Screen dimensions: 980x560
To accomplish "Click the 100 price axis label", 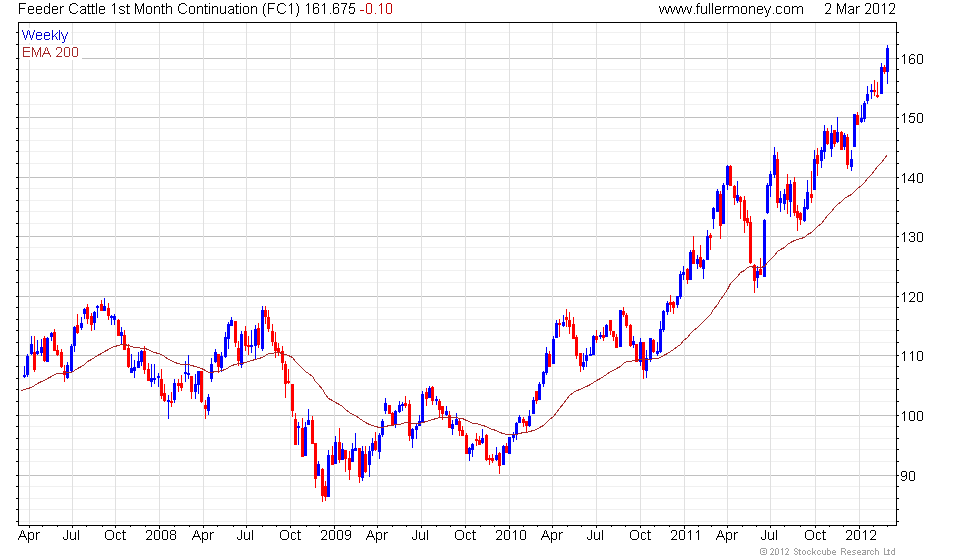I will [912, 416].
